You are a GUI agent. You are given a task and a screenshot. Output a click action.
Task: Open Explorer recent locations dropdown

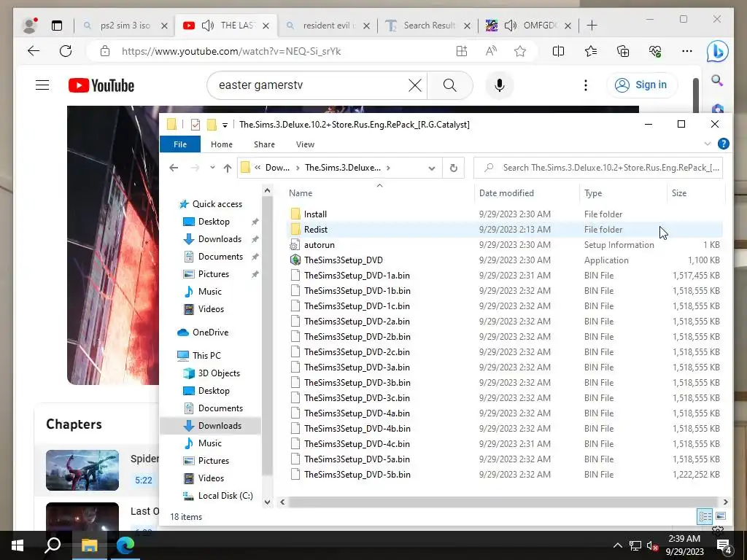[212, 168]
